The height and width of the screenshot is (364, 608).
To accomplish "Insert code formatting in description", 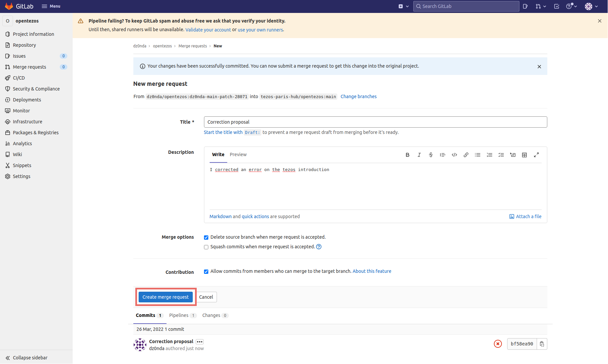I will pyautogui.click(x=454, y=155).
